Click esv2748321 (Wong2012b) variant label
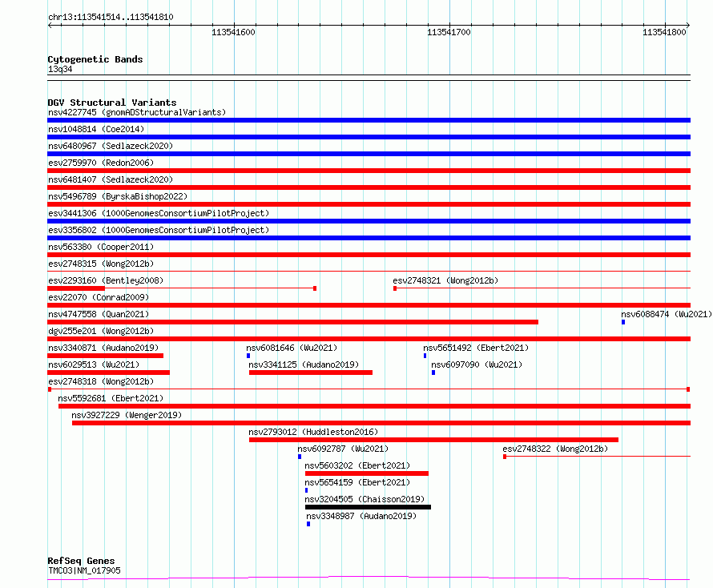 tap(445, 280)
